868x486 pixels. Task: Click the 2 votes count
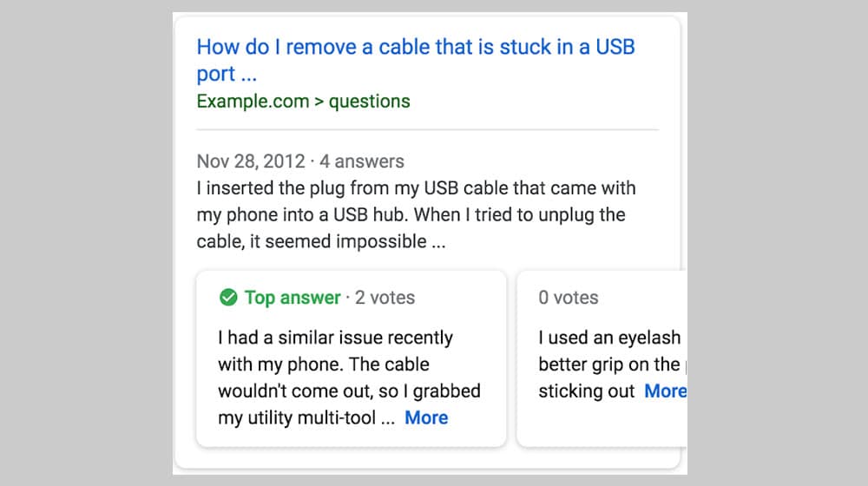coord(385,298)
